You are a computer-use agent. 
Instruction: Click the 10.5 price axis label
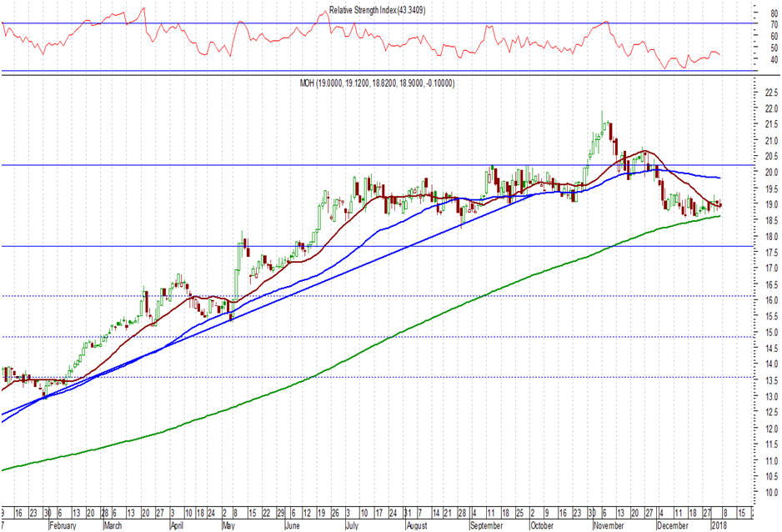tap(771, 477)
